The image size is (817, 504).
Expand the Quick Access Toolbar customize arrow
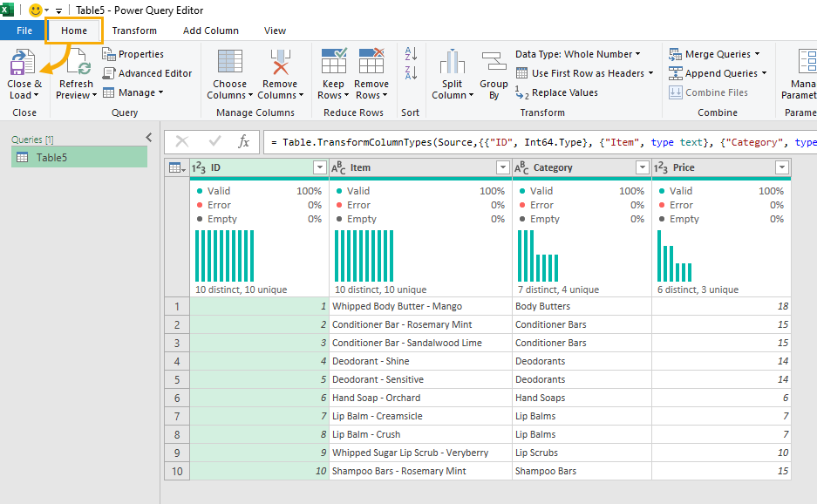tap(58, 10)
